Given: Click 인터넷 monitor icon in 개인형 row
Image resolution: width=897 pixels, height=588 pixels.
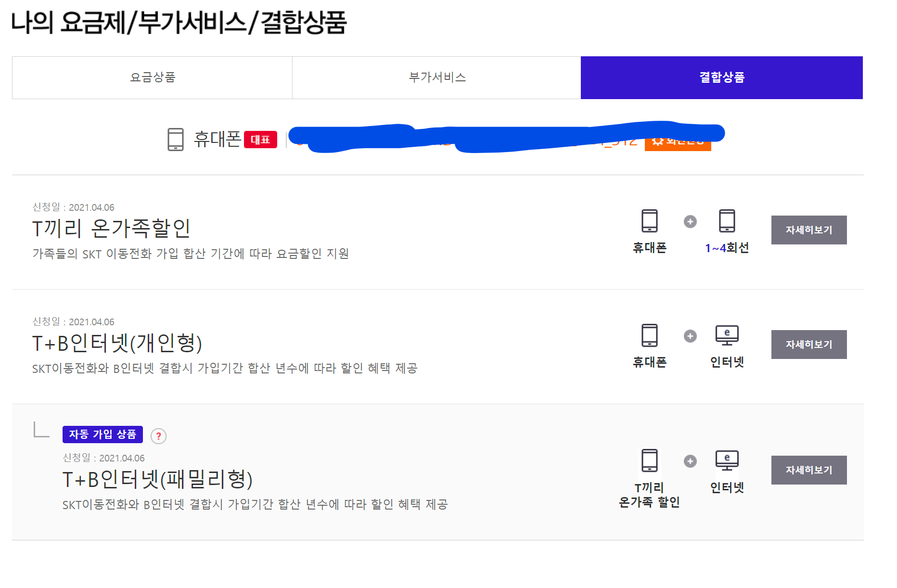Looking at the screenshot, I should (x=727, y=335).
